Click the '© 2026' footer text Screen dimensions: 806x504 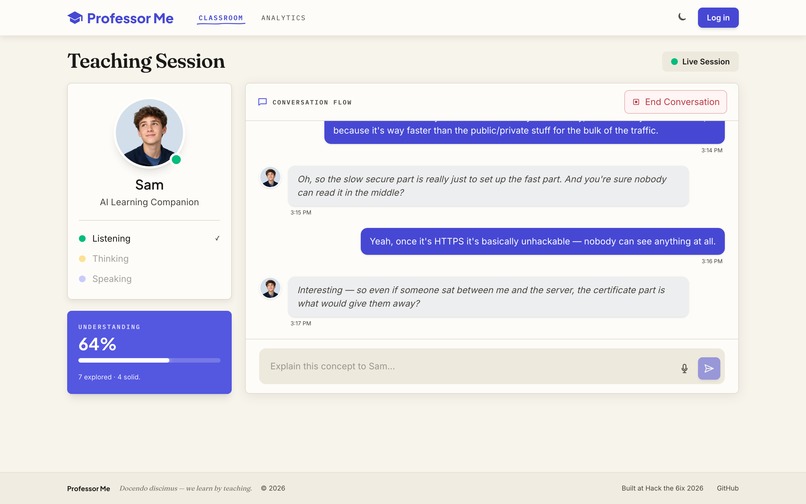[x=273, y=488]
